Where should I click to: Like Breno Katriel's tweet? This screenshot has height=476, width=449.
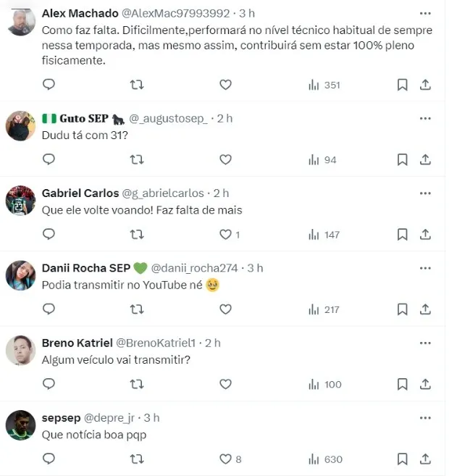(x=225, y=384)
